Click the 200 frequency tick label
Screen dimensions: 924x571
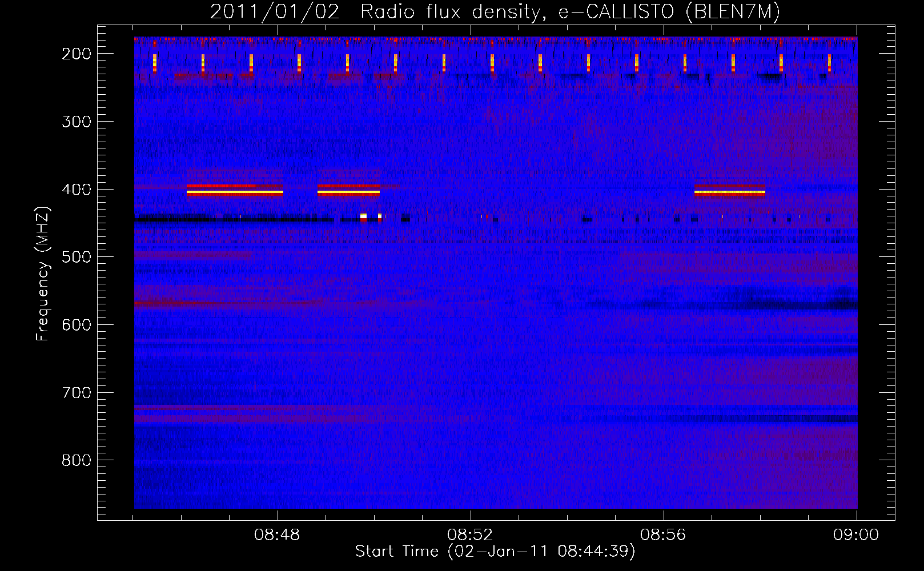point(76,54)
